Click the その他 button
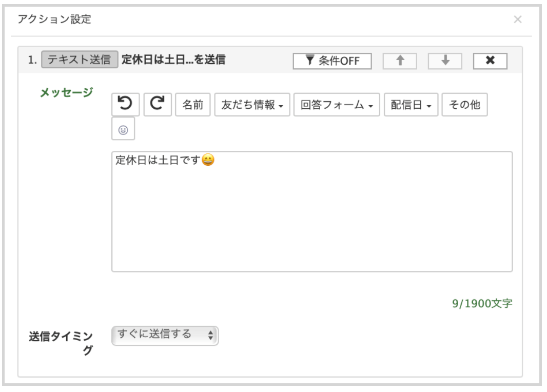The height and width of the screenshot is (392, 547). pyautogui.click(x=464, y=105)
